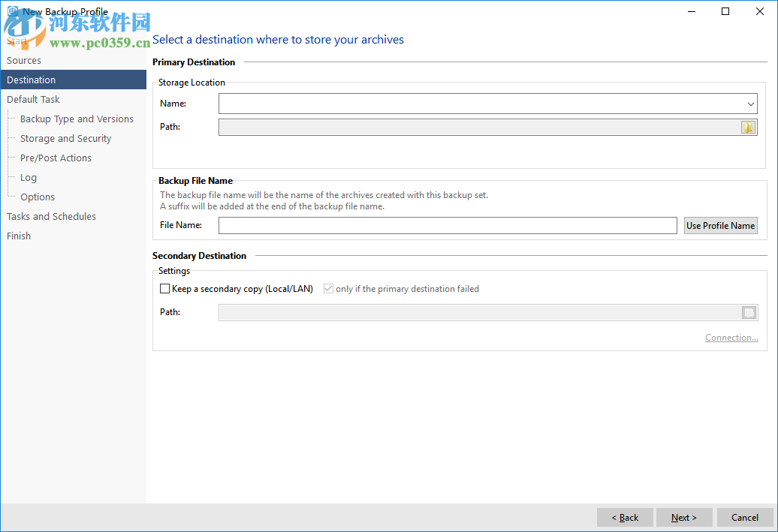
Task: Cancel the new backup profile wizard
Action: pyautogui.click(x=745, y=518)
